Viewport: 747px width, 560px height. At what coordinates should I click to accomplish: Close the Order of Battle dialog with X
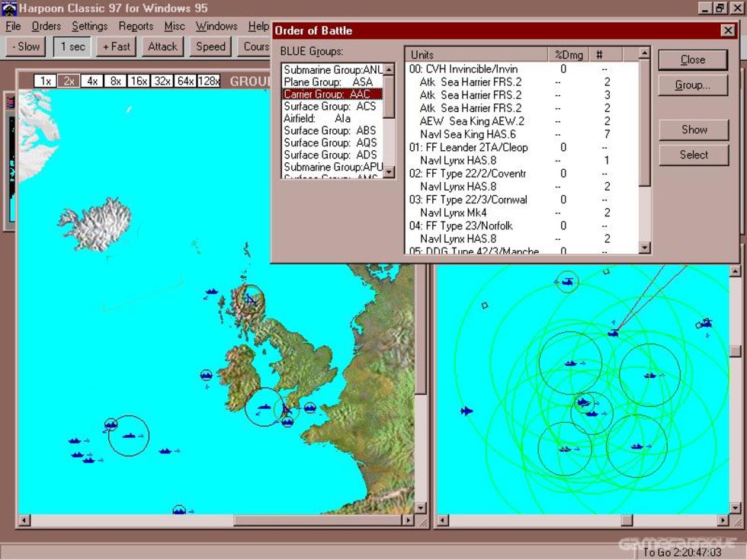pyautogui.click(x=728, y=30)
